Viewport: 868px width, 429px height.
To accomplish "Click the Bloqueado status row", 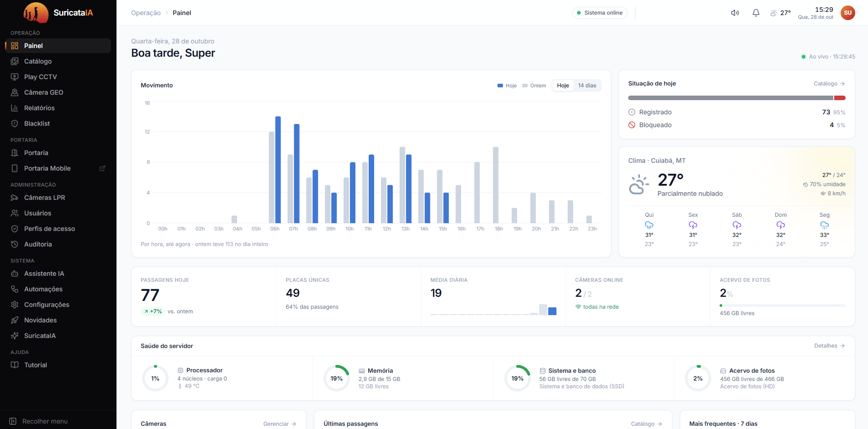I will (737, 125).
